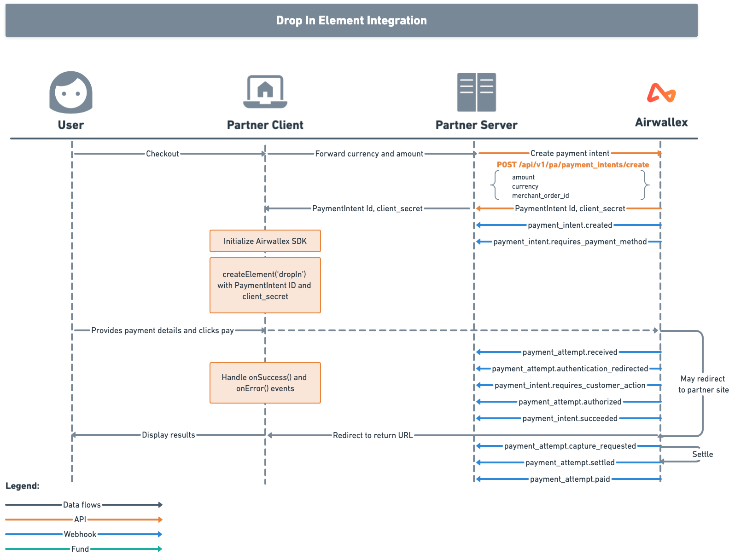The height and width of the screenshot is (560, 735).
Task: Click the POST payment_intents/create endpoint text
Action: [573, 165]
